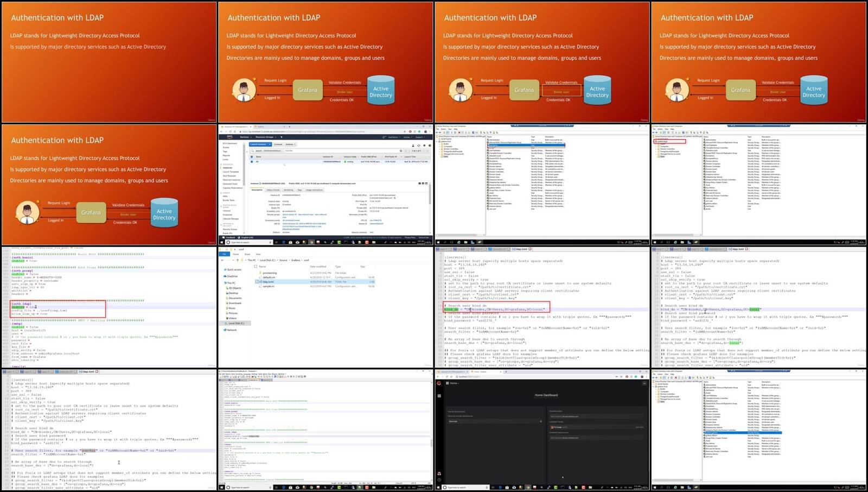Click the OneDrive cloud icon in File Explorer

[x=225, y=276]
